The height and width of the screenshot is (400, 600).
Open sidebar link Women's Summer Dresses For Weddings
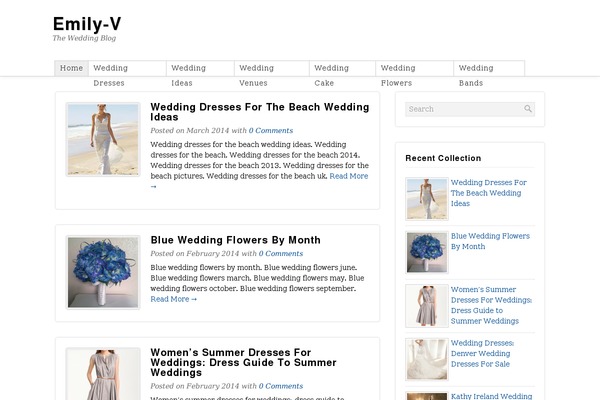(491, 305)
